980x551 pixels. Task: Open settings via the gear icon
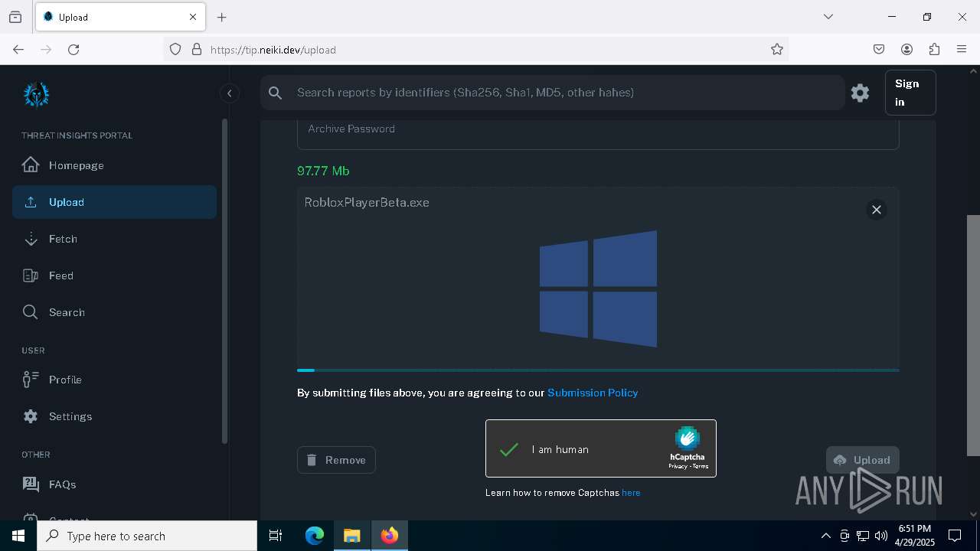click(x=860, y=93)
